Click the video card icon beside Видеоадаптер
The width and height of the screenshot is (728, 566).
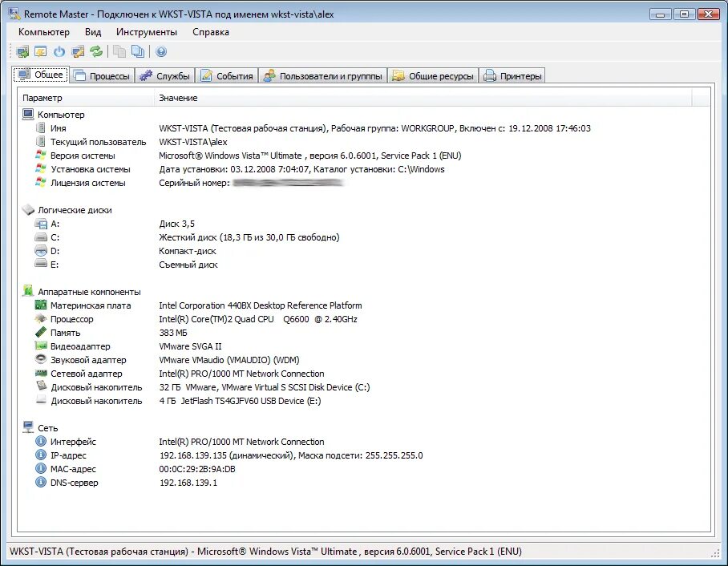coord(41,346)
